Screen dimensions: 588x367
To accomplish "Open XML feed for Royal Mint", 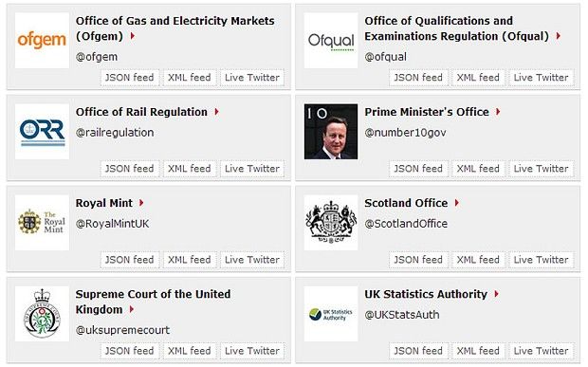I will [190, 260].
